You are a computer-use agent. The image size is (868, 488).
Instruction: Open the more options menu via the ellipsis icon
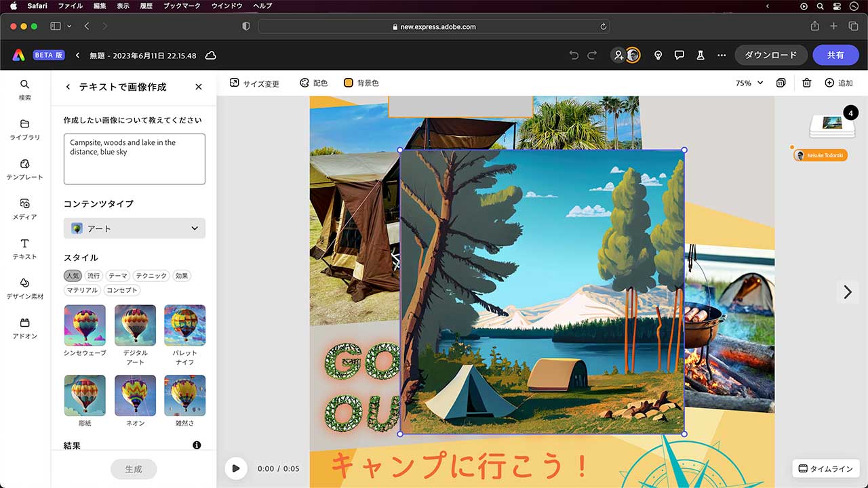coord(721,55)
